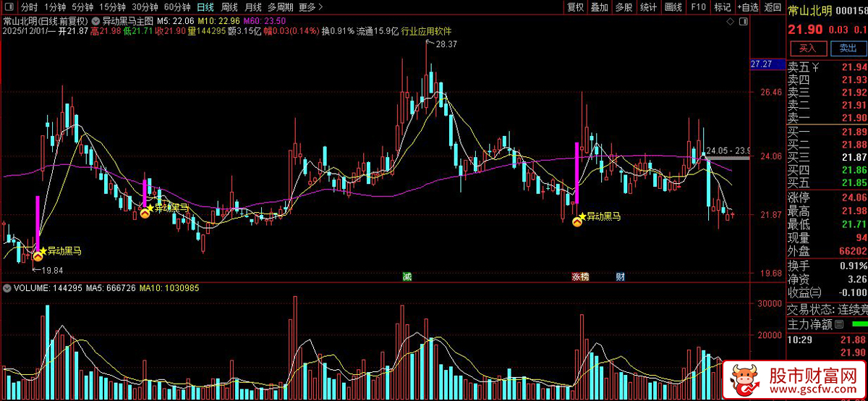Toggle right panel icon beside diamond
868x401 pixels.
(742, 22)
